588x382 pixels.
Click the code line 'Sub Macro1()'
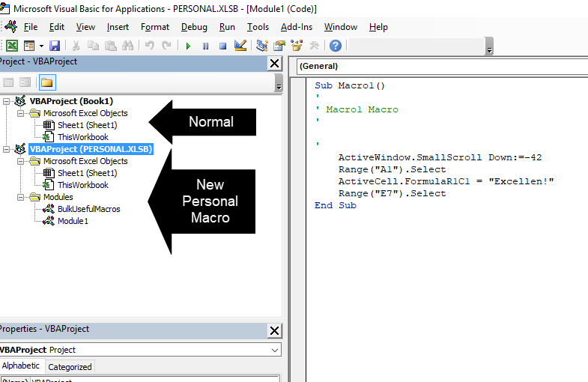(350, 85)
